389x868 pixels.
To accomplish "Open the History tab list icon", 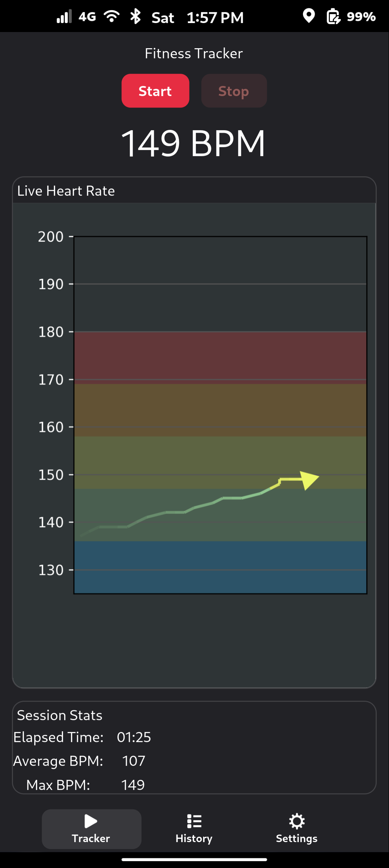I will (194, 821).
